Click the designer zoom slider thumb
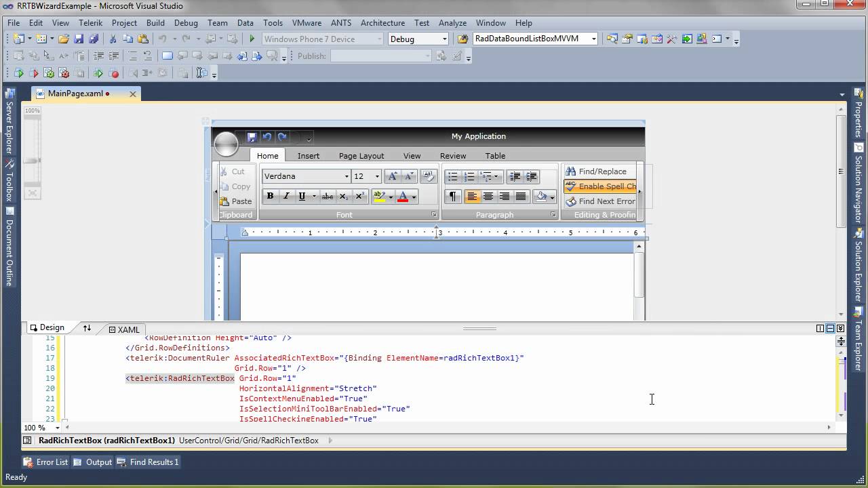The height and width of the screenshot is (488, 868). click(32, 161)
